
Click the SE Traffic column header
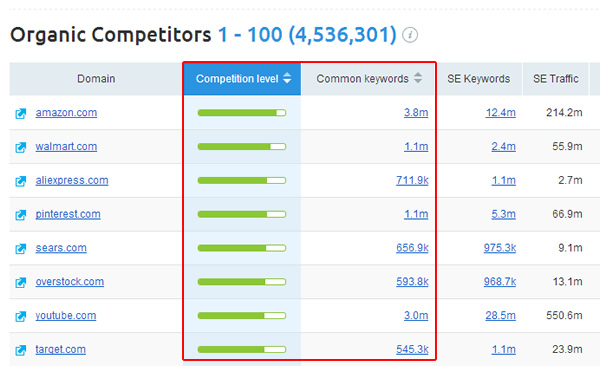[x=556, y=78]
